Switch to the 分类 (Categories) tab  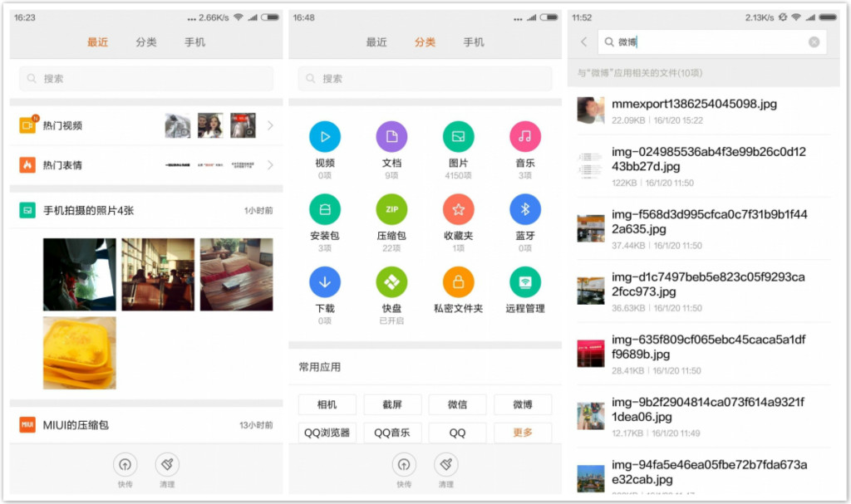tap(425, 42)
